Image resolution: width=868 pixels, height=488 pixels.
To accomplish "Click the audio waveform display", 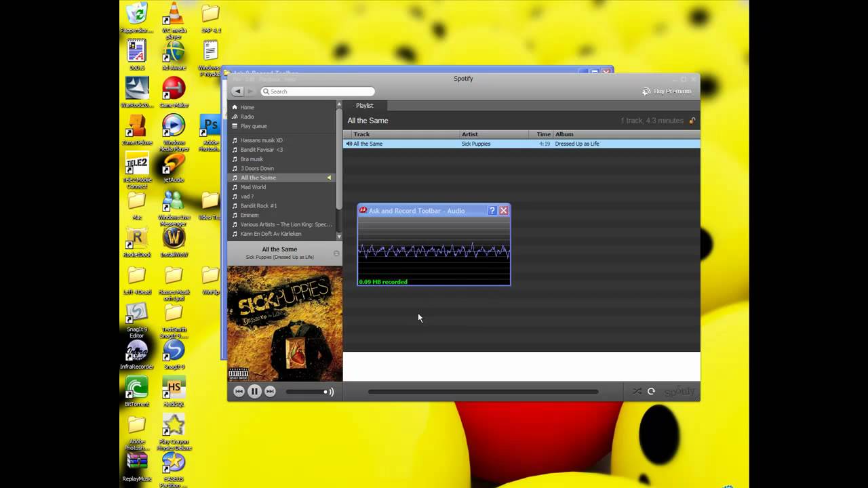I will click(434, 251).
